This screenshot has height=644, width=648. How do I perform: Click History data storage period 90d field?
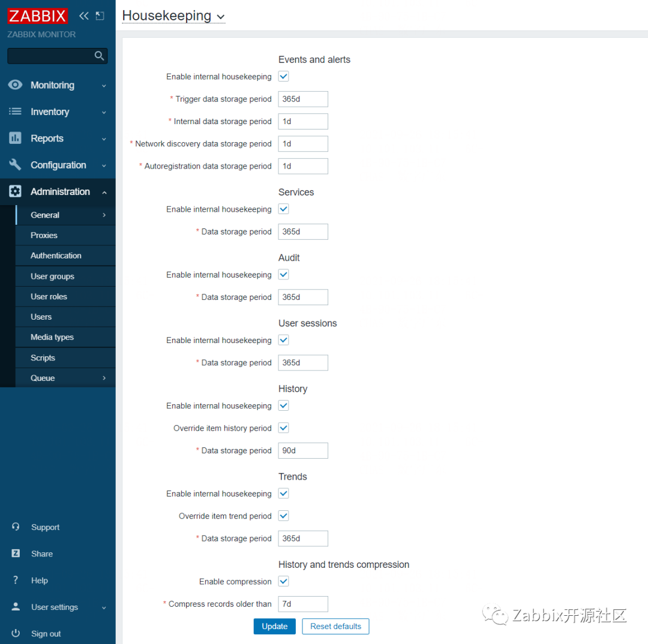[303, 451]
